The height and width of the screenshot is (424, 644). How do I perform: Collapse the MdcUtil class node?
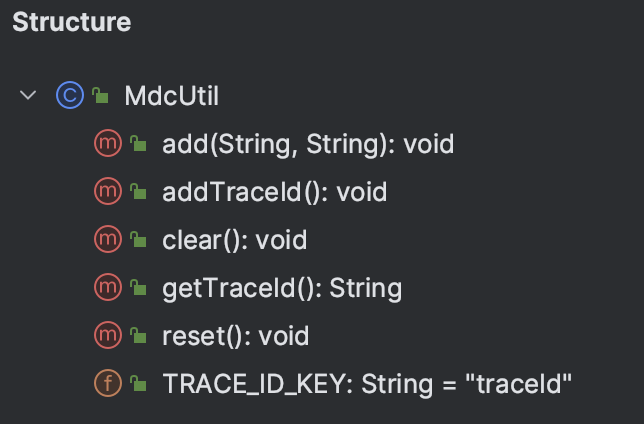click(x=28, y=95)
